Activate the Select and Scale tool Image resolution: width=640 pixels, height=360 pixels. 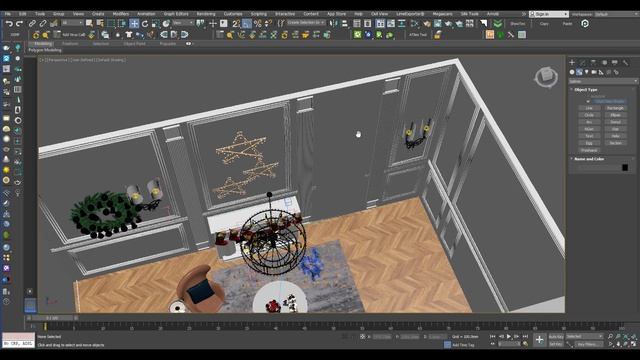[156, 24]
